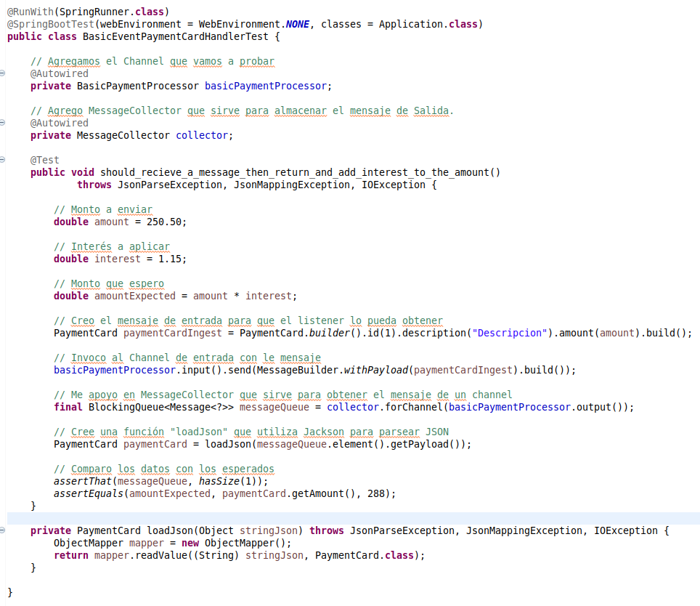
Task: Click the comment "Comparo los datos con los esperados"
Action: coord(164,469)
